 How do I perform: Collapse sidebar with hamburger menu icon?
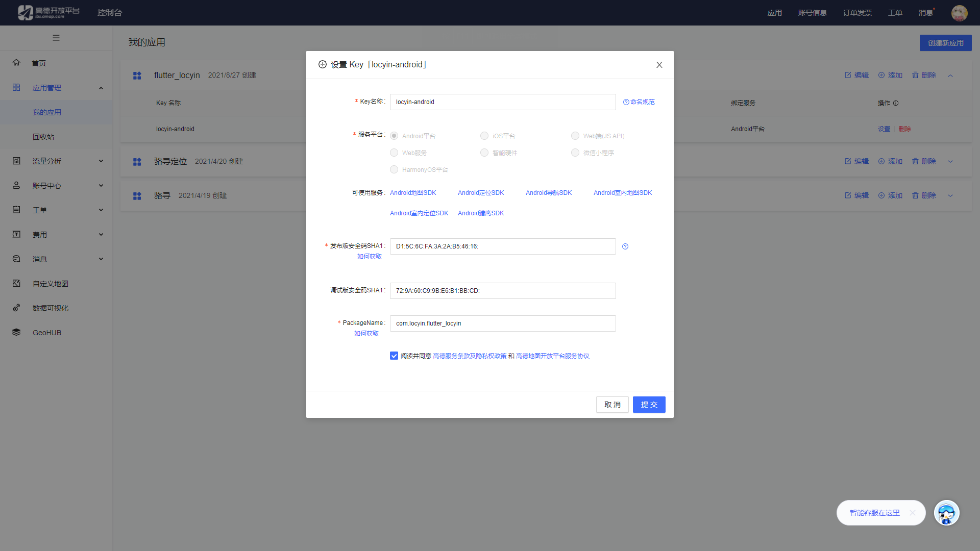(x=56, y=38)
